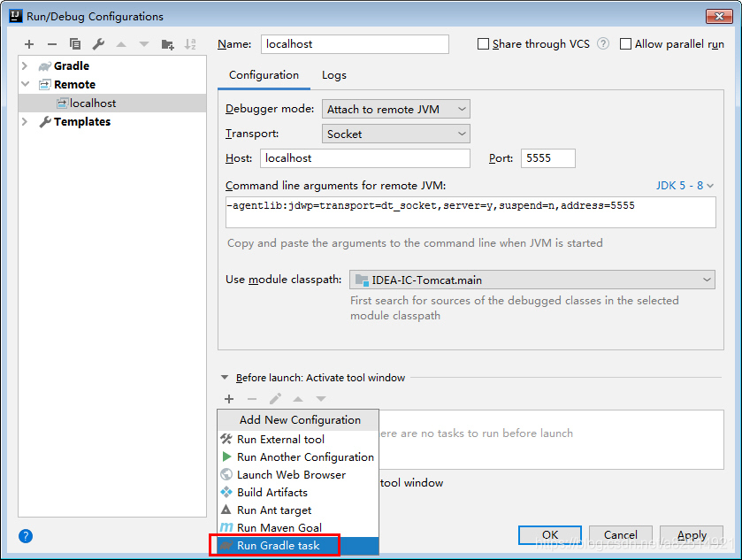
Task: Enable Allow parallel run checkbox
Action: [x=625, y=44]
